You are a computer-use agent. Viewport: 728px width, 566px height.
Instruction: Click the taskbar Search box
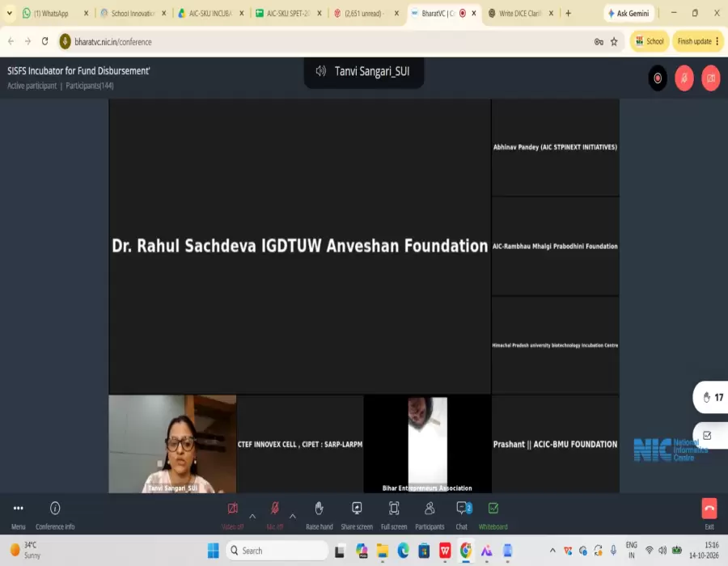tap(277, 551)
